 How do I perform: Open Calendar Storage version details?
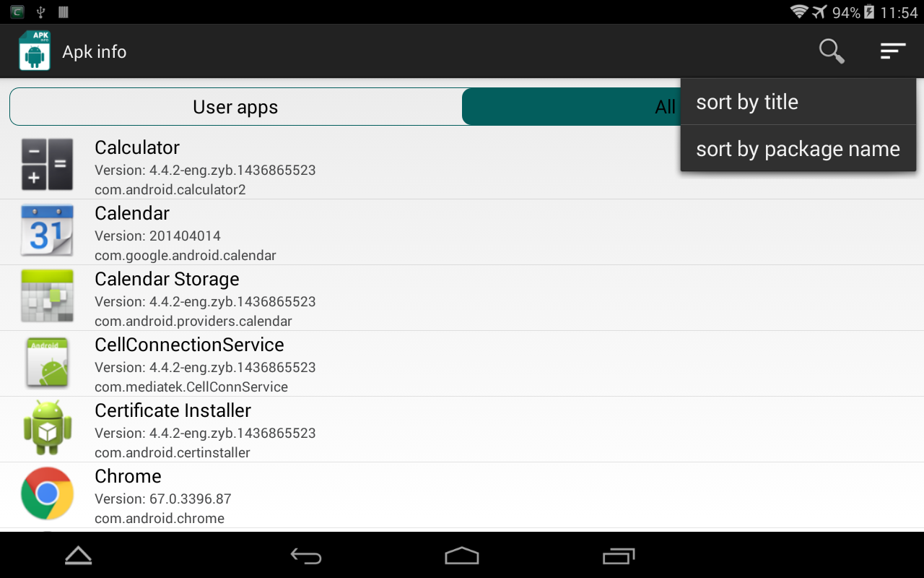coord(205,301)
